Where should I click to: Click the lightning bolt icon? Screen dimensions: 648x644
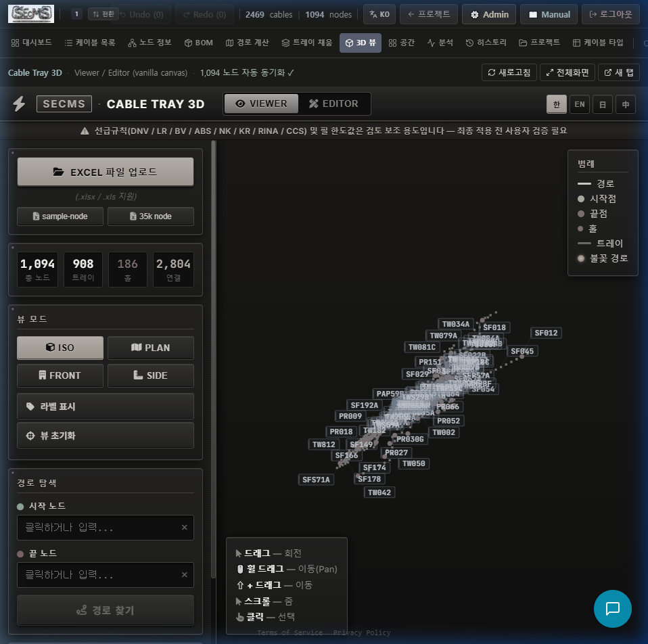[x=19, y=103]
